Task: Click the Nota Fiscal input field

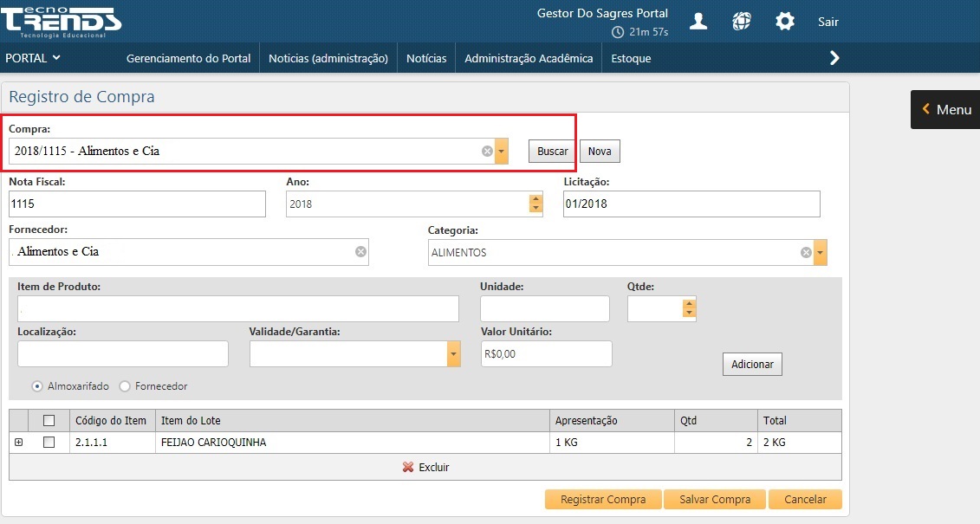Action: tap(137, 204)
